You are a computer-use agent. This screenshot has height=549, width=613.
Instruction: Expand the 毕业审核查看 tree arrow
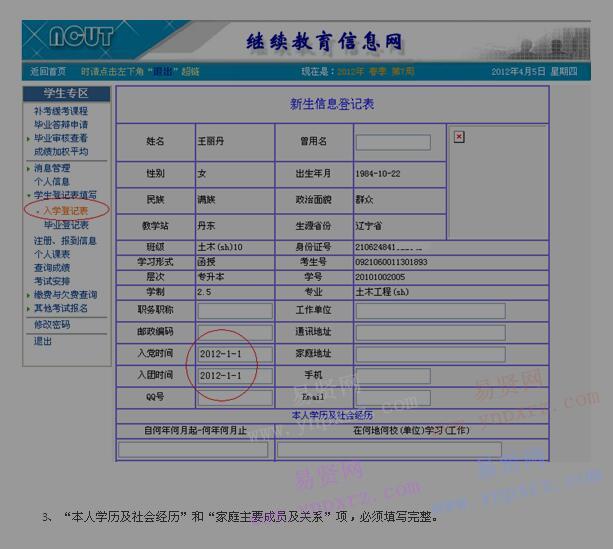click(28, 138)
